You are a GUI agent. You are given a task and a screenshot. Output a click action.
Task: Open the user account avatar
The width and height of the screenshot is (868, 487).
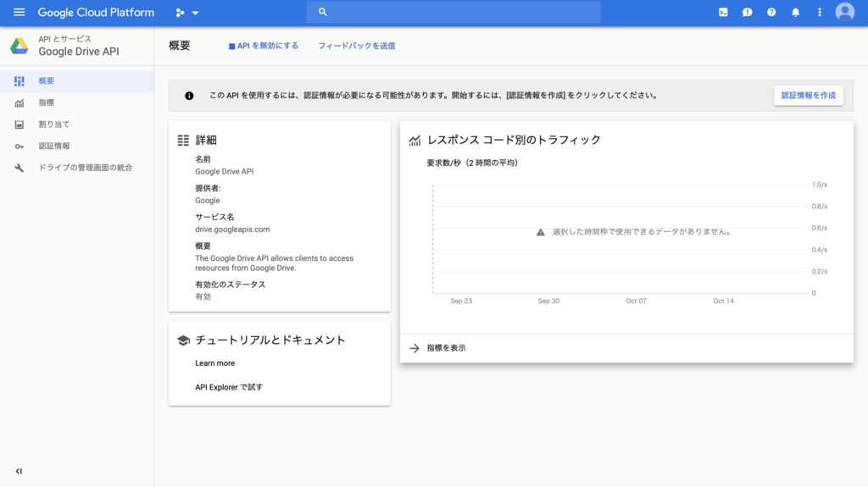click(x=845, y=12)
